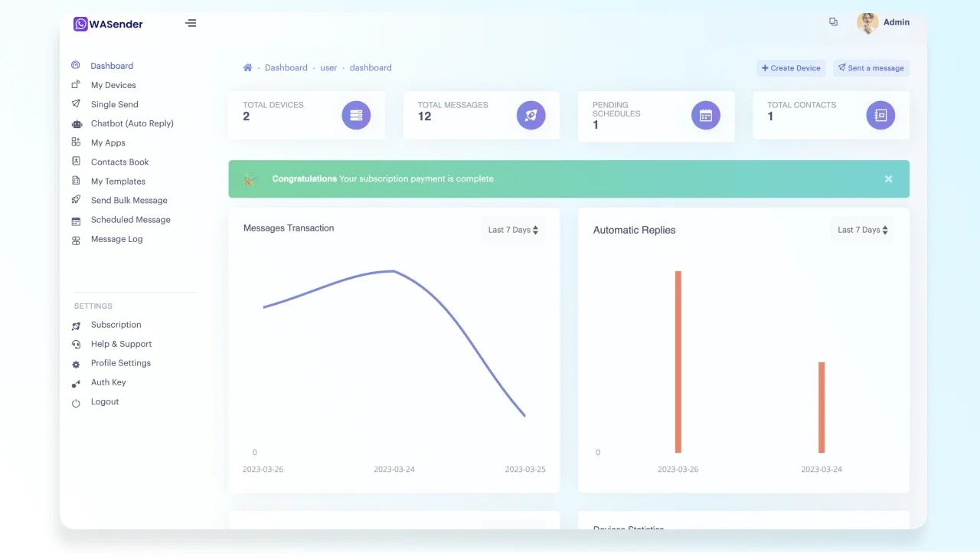Click the My Apps grid icon
Screen dimensions: 980x560
tap(76, 142)
